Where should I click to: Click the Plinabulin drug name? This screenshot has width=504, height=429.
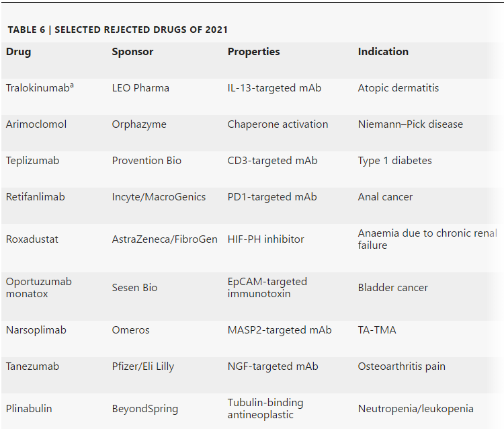[x=29, y=409]
